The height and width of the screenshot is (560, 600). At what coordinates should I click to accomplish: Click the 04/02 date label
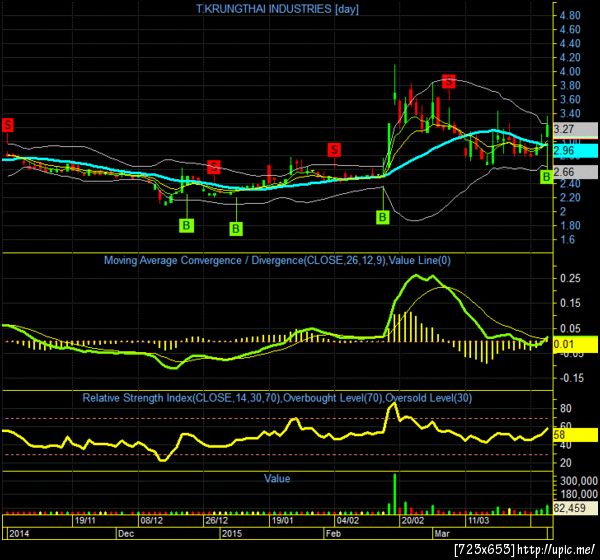click(x=348, y=521)
